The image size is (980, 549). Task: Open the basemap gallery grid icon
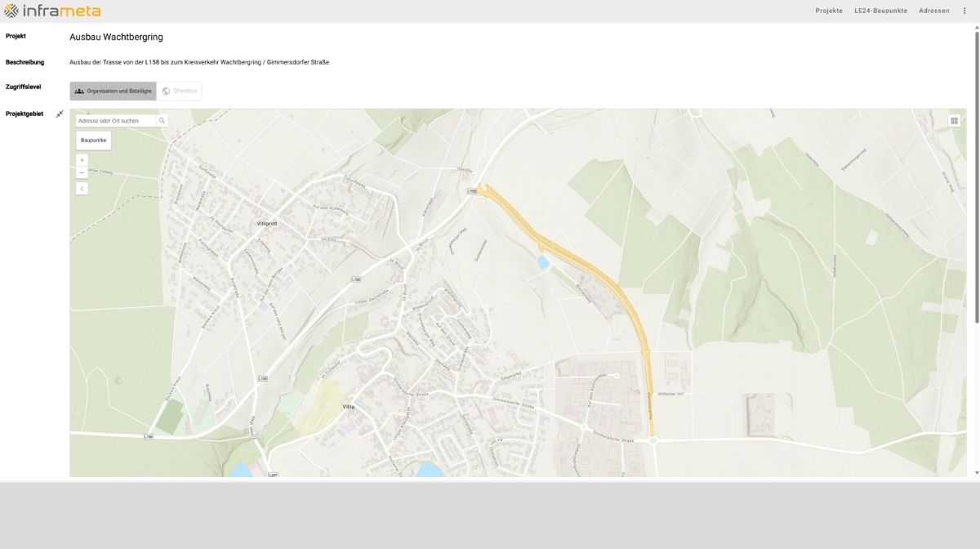954,121
